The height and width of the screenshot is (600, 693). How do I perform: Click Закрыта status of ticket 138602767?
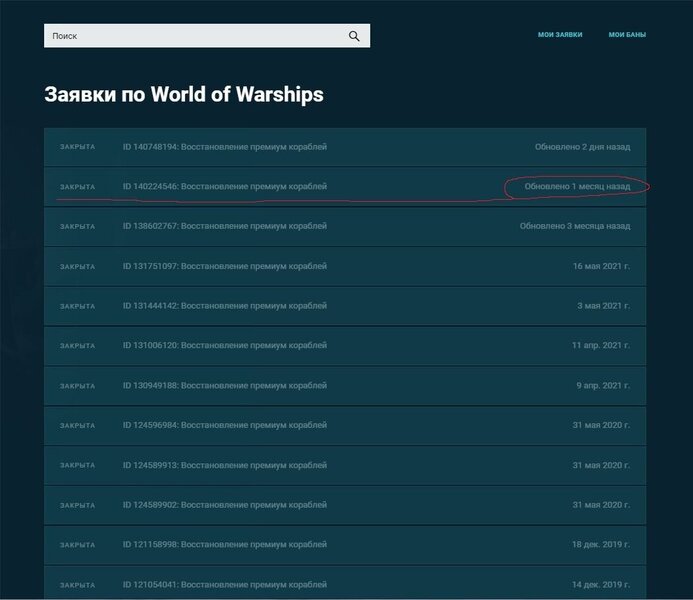pos(77,226)
